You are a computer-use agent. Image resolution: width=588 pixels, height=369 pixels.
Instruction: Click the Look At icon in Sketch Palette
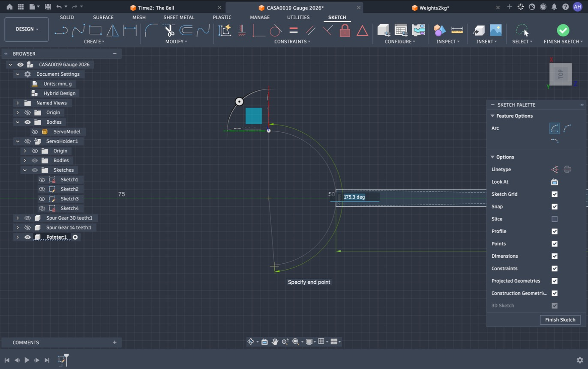pos(555,182)
